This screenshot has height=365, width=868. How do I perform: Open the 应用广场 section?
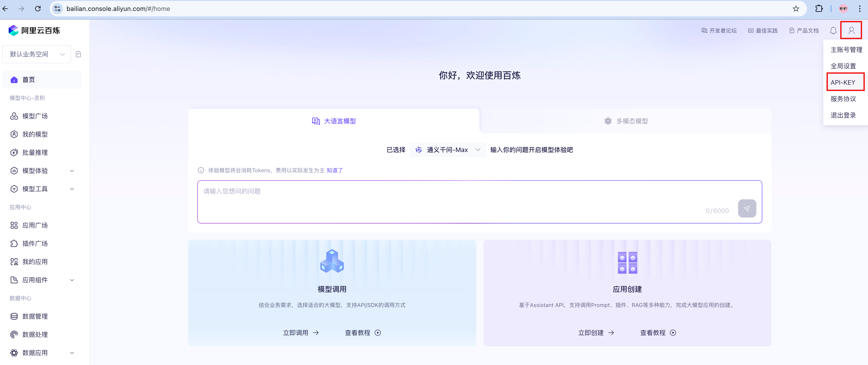35,225
